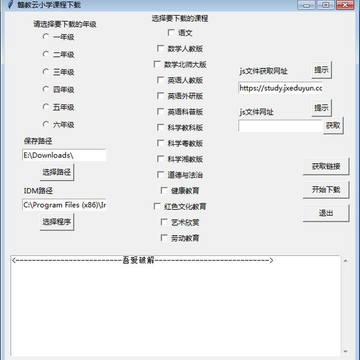Click the 选择程序 button
This screenshot has width=360, height=360.
tap(57, 222)
